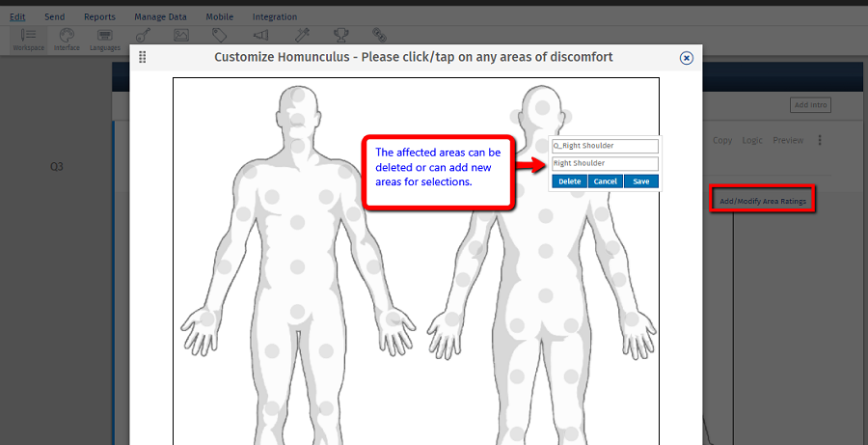Click Cancel in the area popup
The image size is (868, 445).
click(x=606, y=181)
